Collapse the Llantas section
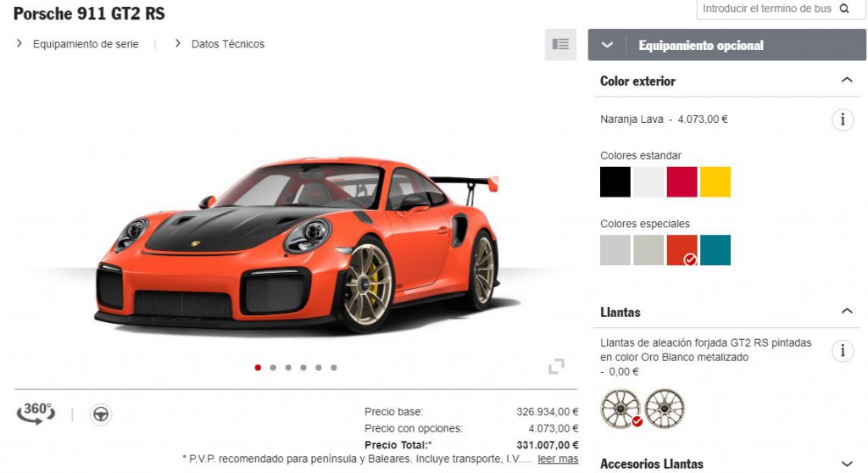The height and width of the screenshot is (473, 868). (847, 311)
